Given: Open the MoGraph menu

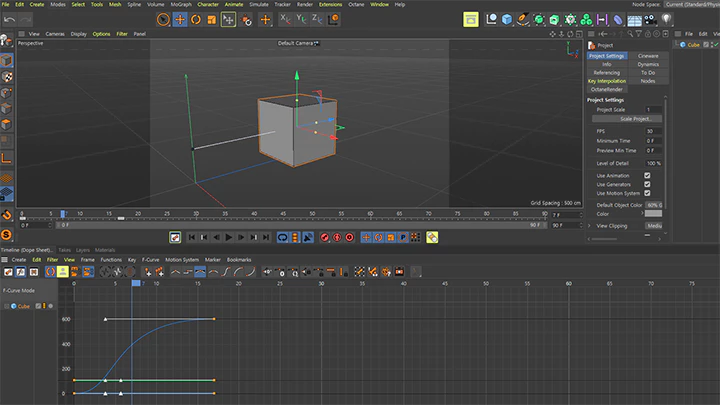Looking at the screenshot, I should (181, 4).
